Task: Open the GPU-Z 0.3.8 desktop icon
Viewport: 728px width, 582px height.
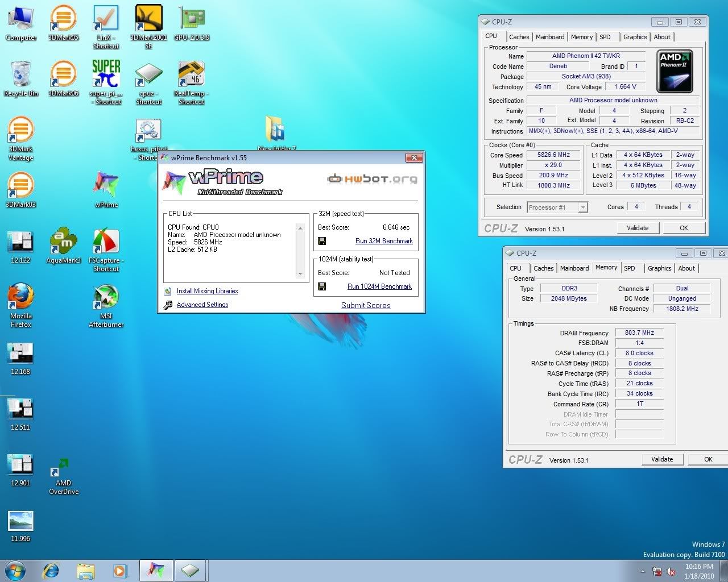Action: 192,24
